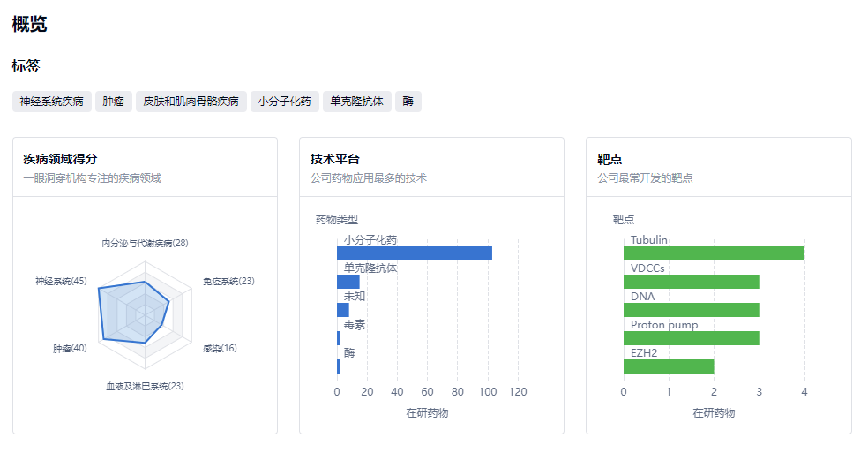
Task: Click the 内分泌与代谢疾病(28) radar label
Action: pos(145,243)
